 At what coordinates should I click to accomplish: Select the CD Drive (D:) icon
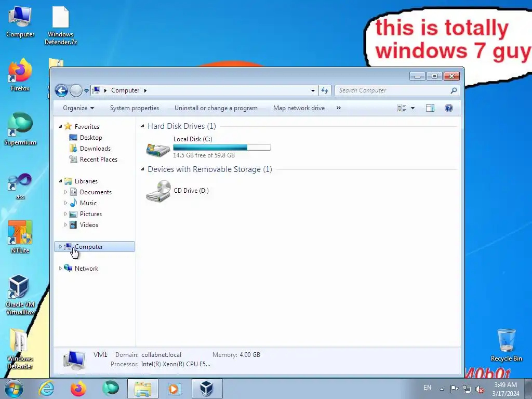point(158,191)
